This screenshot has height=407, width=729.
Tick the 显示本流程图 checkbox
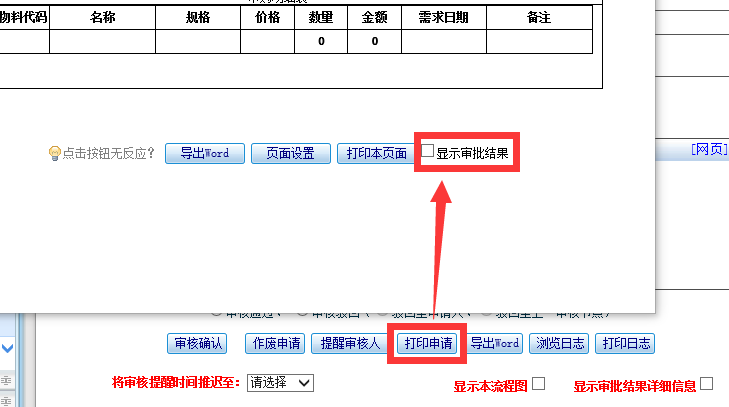point(539,383)
